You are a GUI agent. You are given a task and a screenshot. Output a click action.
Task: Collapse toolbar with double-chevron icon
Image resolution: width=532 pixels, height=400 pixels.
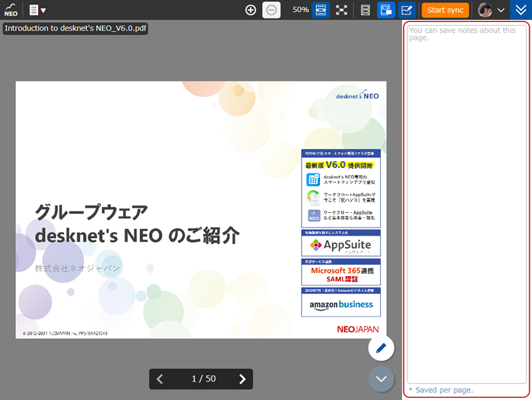(x=521, y=10)
